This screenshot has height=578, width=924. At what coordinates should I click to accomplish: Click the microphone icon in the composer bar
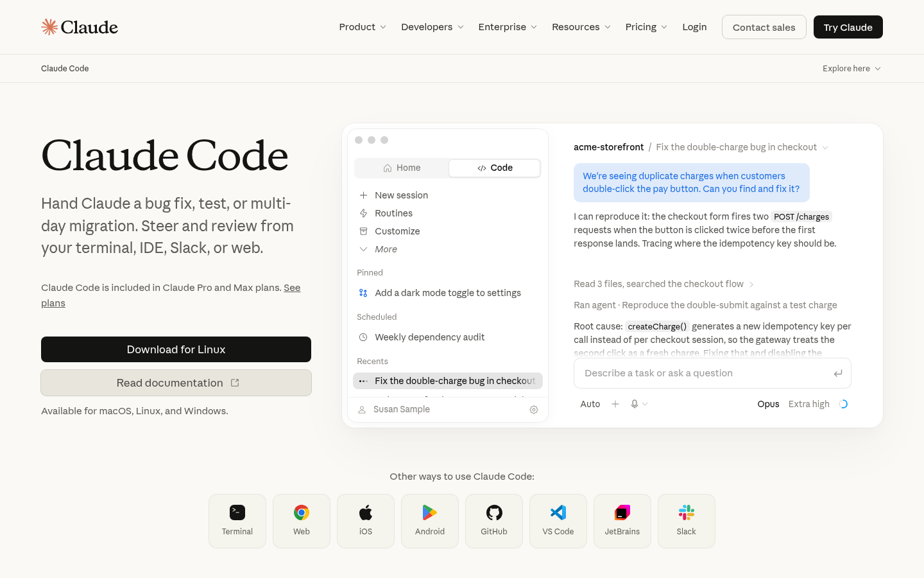[635, 404]
